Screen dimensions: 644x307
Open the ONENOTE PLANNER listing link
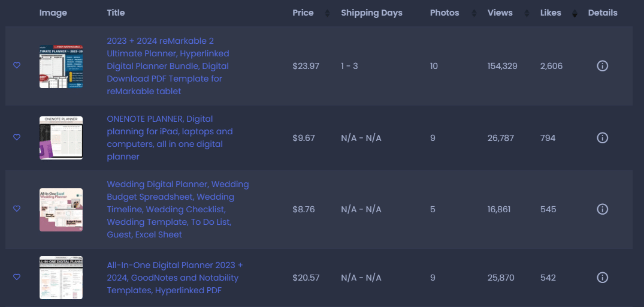[x=170, y=138]
